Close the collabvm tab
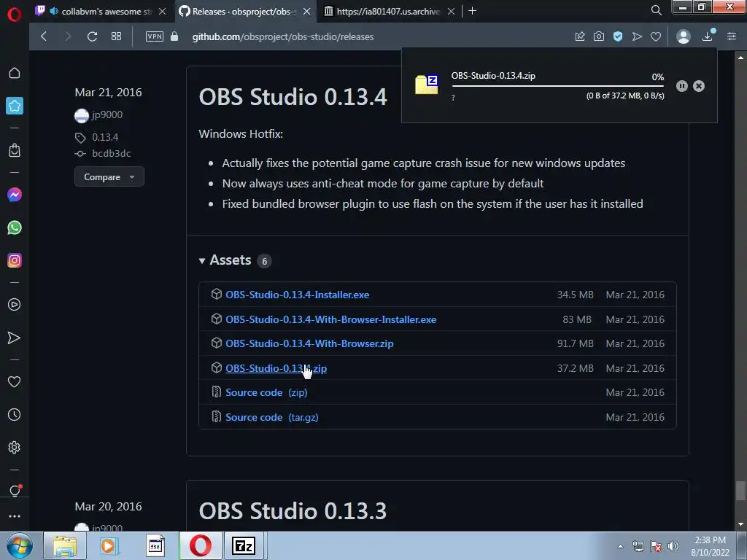Viewport: 747px width, 560px height. [163, 12]
